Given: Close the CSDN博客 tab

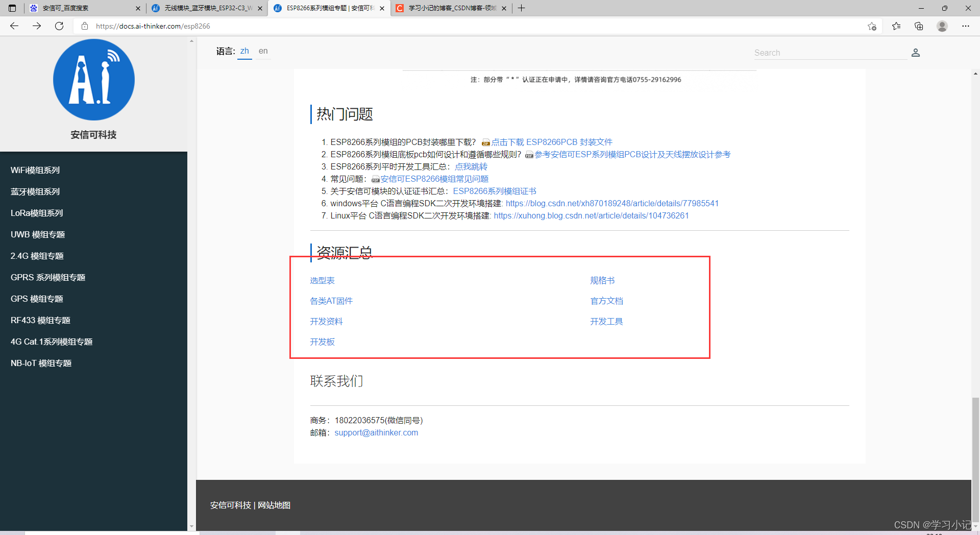Looking at the screenshot, I should (x=504, y=8).
